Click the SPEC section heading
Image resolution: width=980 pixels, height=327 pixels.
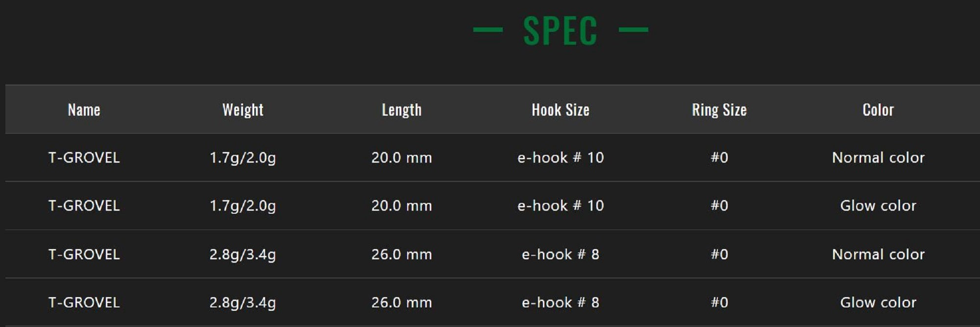(560, 30)
